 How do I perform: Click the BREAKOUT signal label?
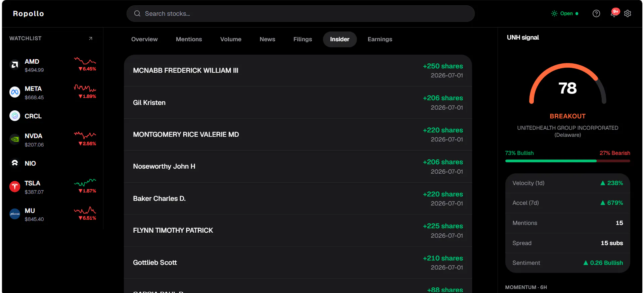click(x=567, y=116)
